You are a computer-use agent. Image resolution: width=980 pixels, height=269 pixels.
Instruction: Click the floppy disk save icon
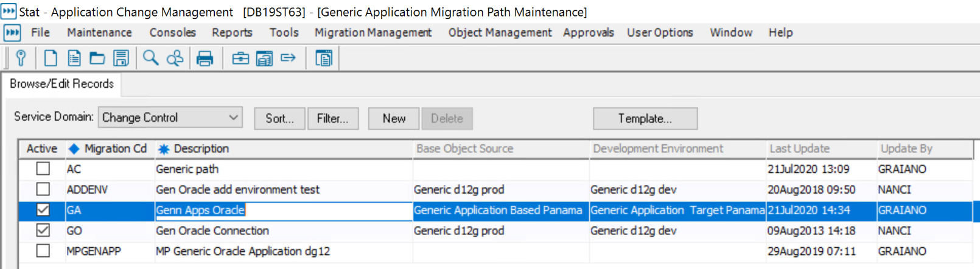[x=121, y=58]
